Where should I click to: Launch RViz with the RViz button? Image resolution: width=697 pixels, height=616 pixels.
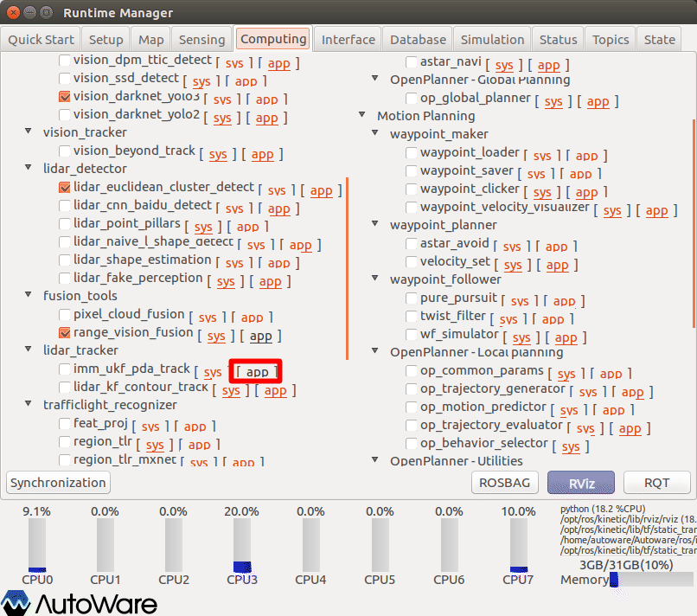tap(579, 483)
